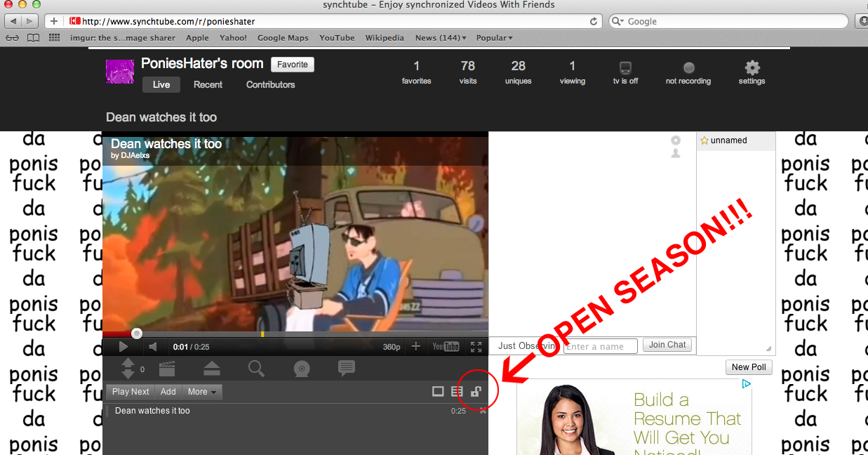The width and height of the screenshot is (868, 455).
Task: Enter fullscreen mode in video player
Action: pyautogui.click(x=476, y=346)
